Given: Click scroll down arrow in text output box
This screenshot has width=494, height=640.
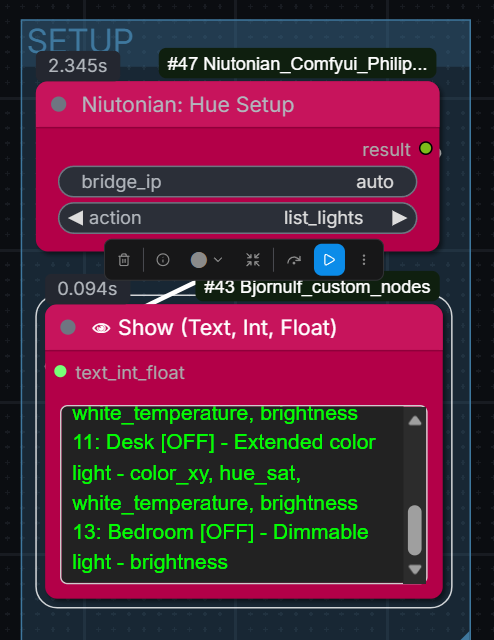Looking at the screenshot, I should click(415, 569).
